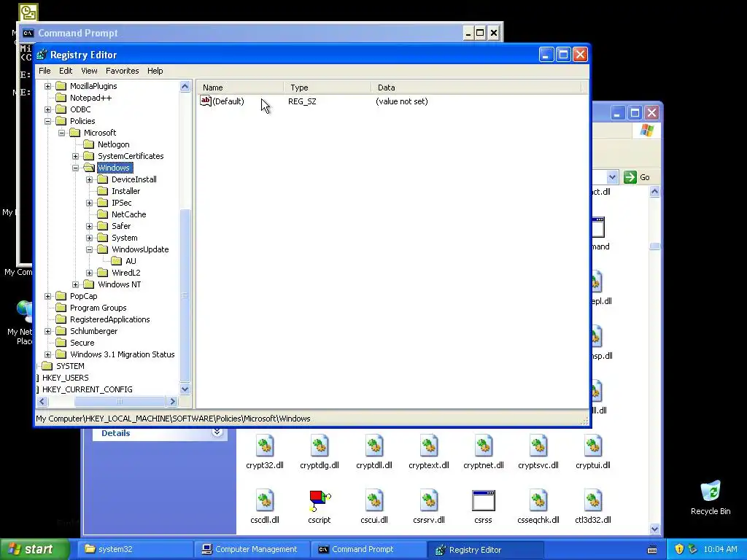The width and height of the screenshot is (747, 560).
Task: Select crypt32.dll file icon in system32 window
Action: tap(265, 446)
